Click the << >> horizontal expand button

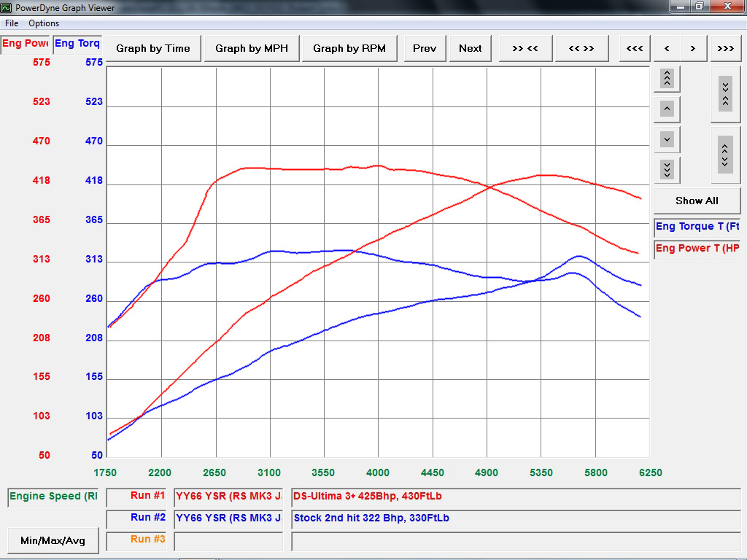pos(581,48)
